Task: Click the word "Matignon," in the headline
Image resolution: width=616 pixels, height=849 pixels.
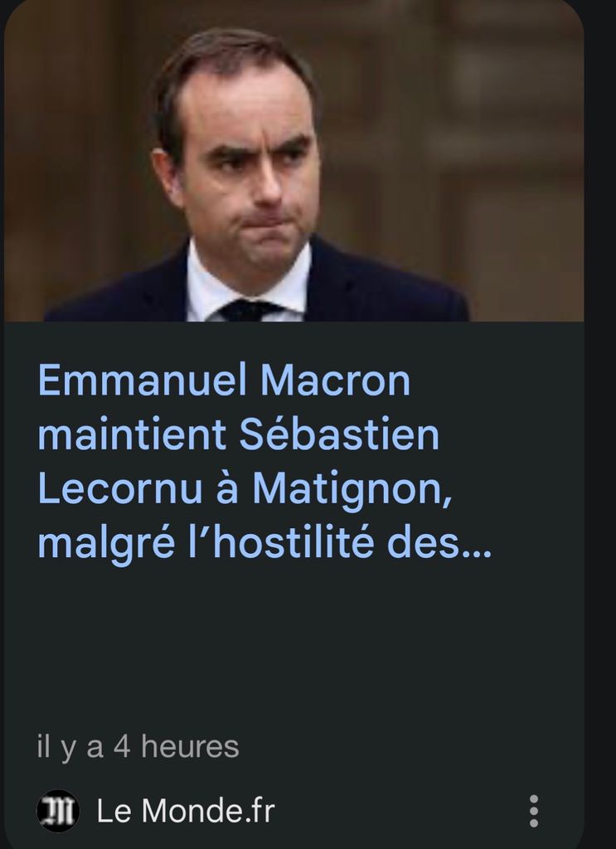Action: point(352,490)
